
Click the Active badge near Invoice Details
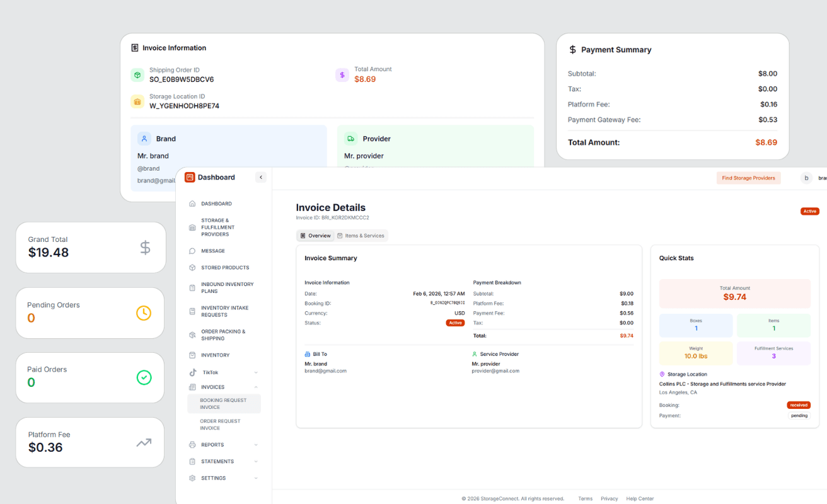[x=809, y=211]
